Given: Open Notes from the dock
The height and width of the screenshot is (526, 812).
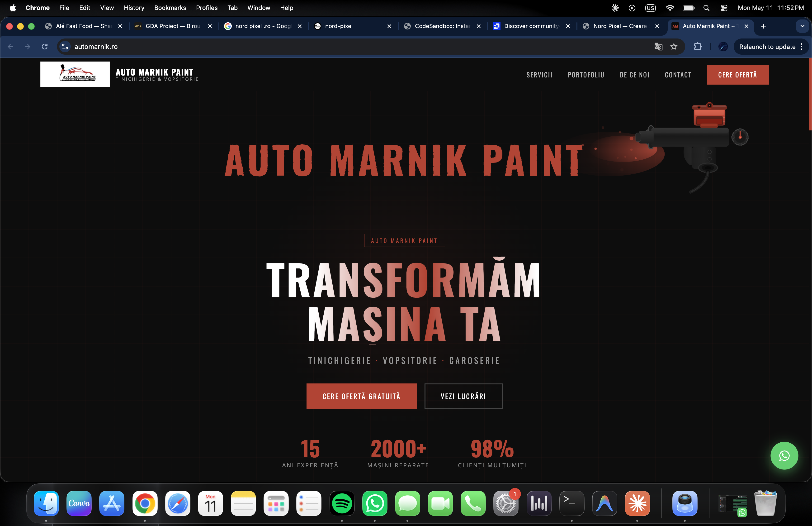Looking at the screenshot, I should coord(243,503).
